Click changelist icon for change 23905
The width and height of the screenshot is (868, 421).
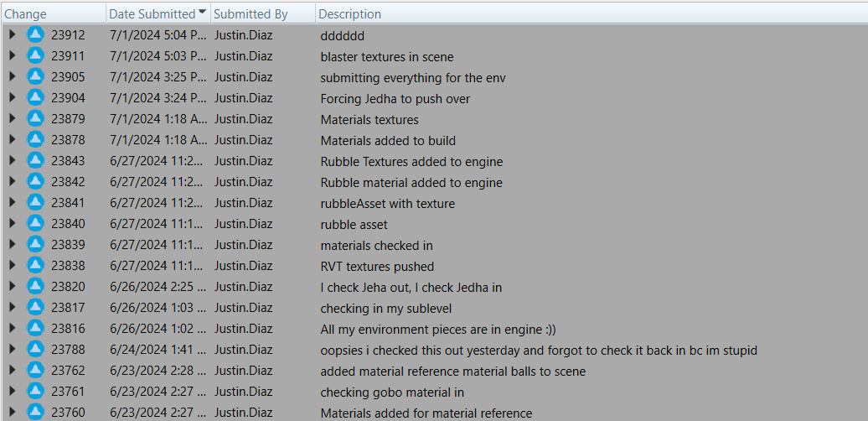tap(35, 77)
